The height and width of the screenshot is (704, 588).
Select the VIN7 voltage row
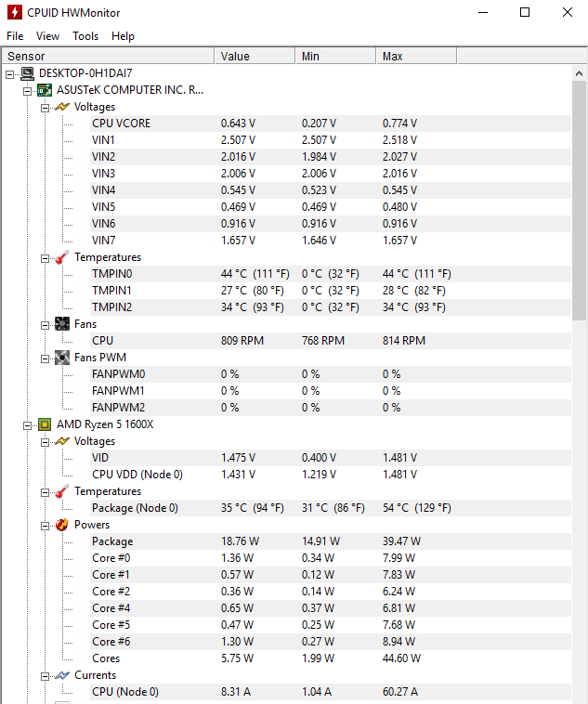pyautogui.click(x=331, y=241)
